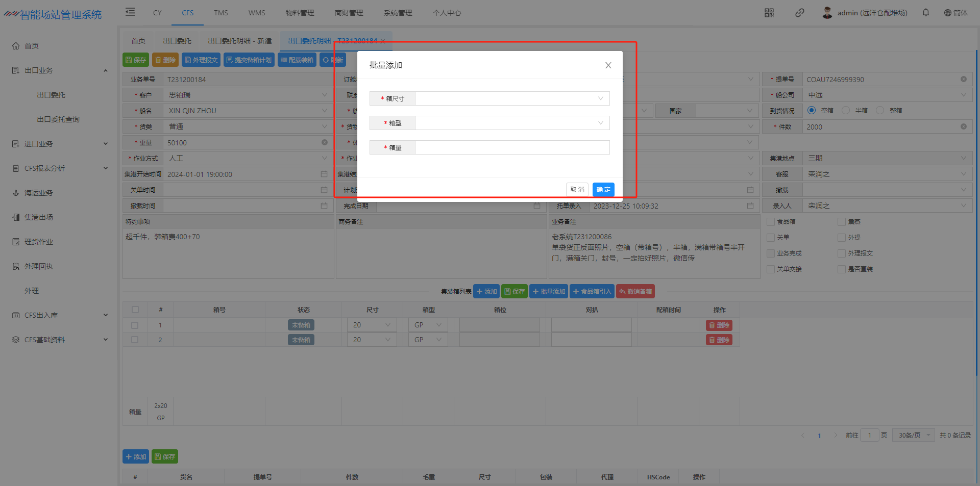This screenshot has height=486, width=980.
Task: Close the 批量添加 dialog with X
Action: pyautogui.click(x=608, y=65)
